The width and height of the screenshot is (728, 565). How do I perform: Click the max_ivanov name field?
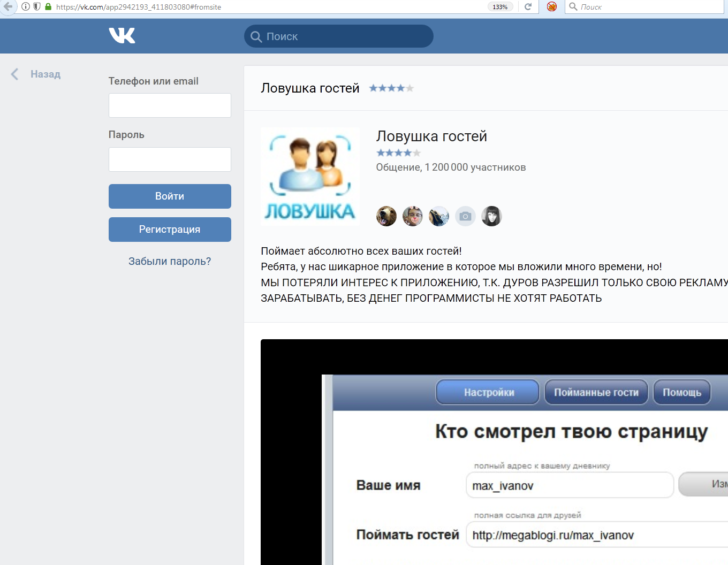570,485
